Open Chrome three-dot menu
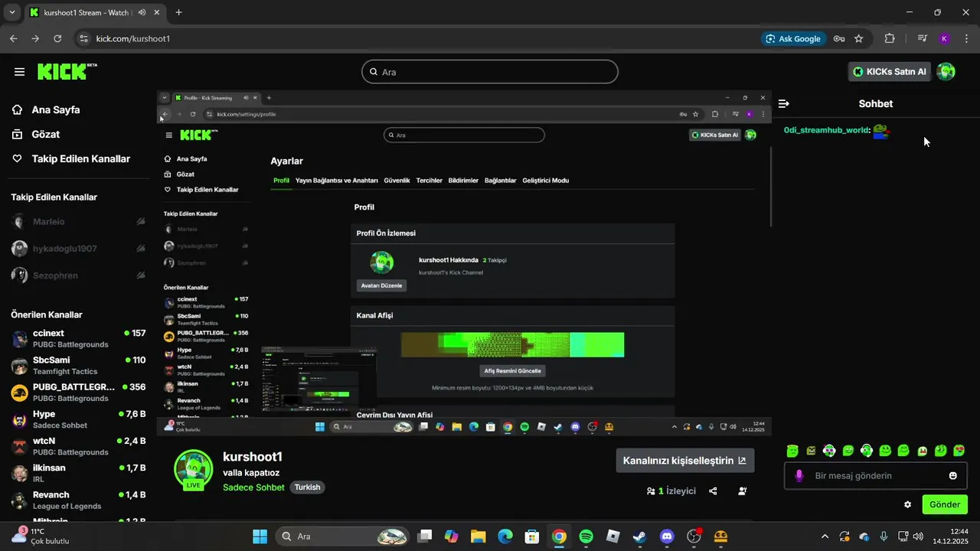This screenshot has height=551, width=980. click(965, 38)
